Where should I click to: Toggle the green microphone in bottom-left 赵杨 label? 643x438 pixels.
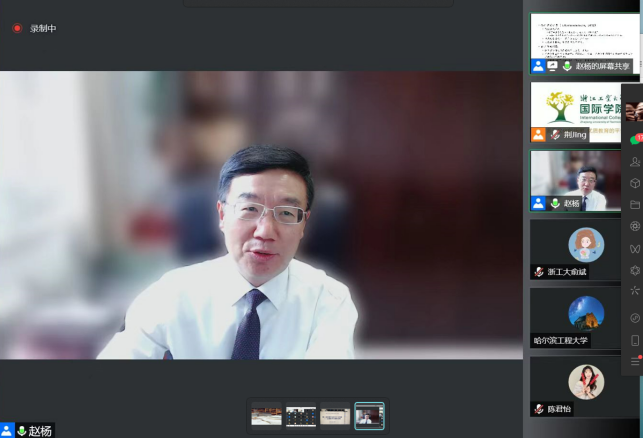click(x=22, y=431)
